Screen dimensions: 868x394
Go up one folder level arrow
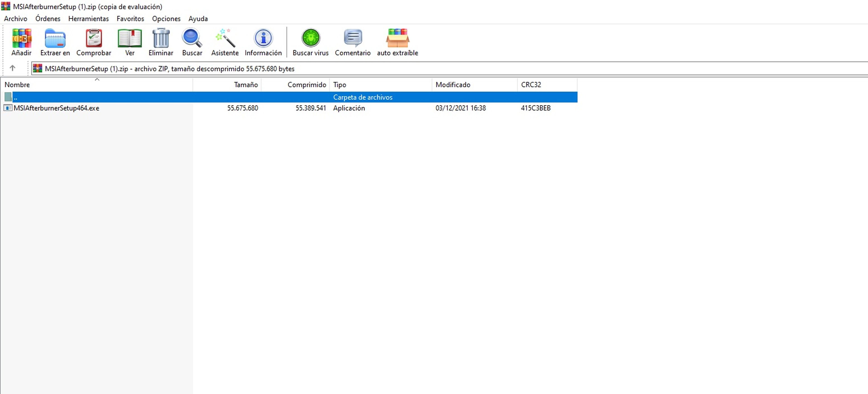tap(12, 68)
